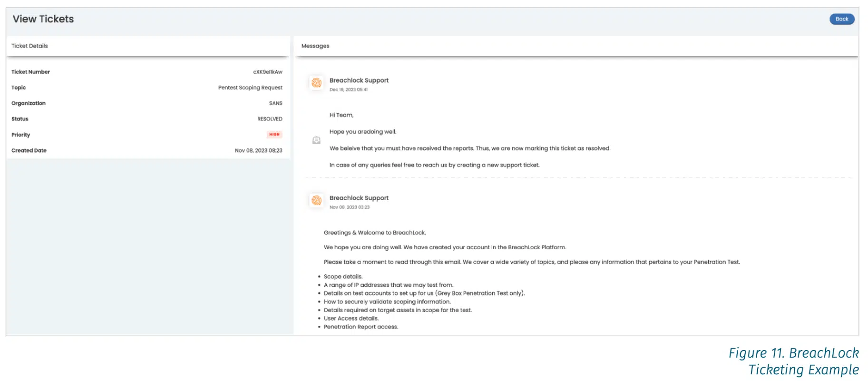Screen dimensions: 868x381
Task: Click the bullet about target assets in scope
Action: point(398,310)
